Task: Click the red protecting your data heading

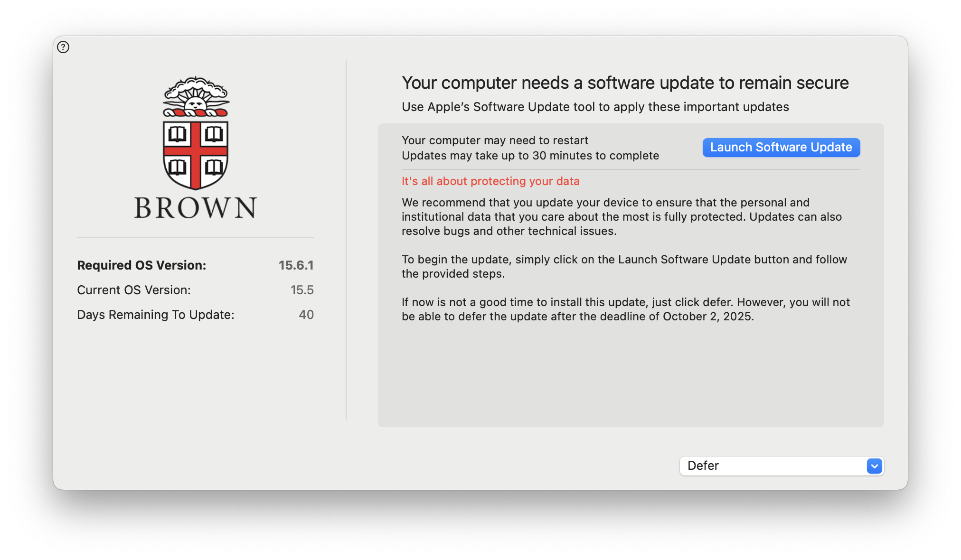Action: (490, 181)
